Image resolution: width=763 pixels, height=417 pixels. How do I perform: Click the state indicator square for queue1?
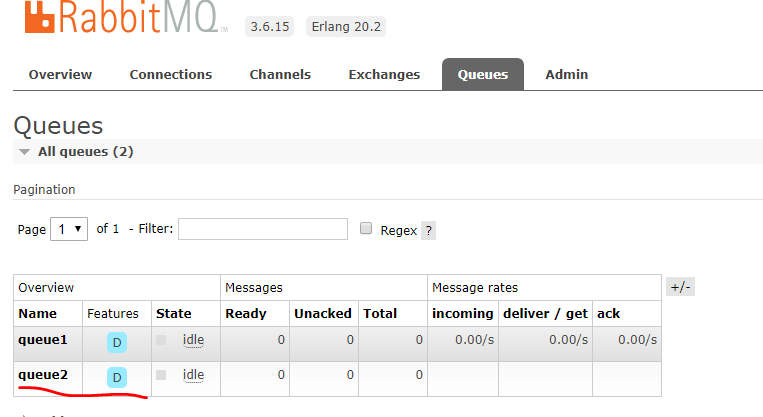(x=161, y=340)
